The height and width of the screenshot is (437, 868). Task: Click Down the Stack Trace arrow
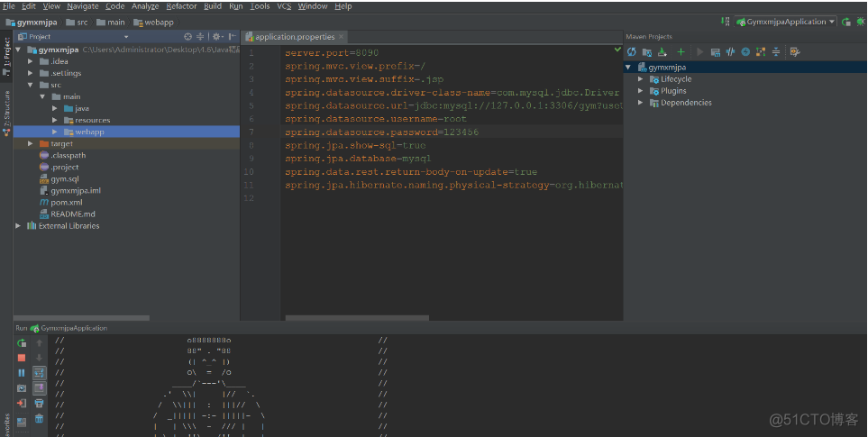pos(40,358)
